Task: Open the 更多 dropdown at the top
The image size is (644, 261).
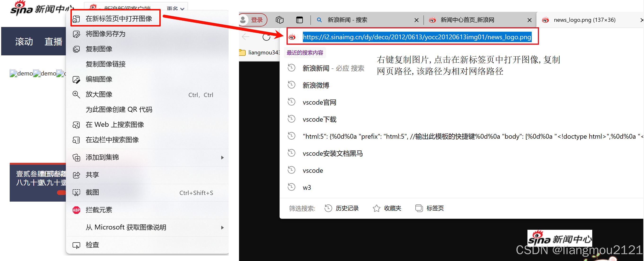Action: 176,8
